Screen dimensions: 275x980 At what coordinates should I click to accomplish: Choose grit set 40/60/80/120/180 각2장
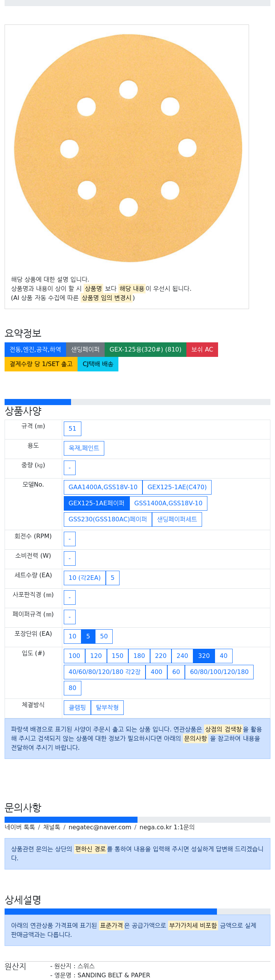tap(104, 672)
